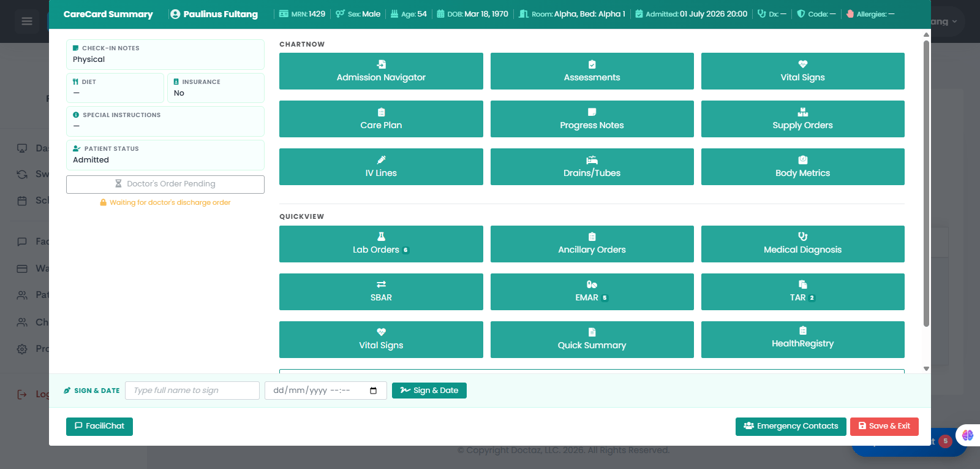Click the Assessments clipboard-check icon
This screenshot has width=980, height=469.
(x=592, y=64)
